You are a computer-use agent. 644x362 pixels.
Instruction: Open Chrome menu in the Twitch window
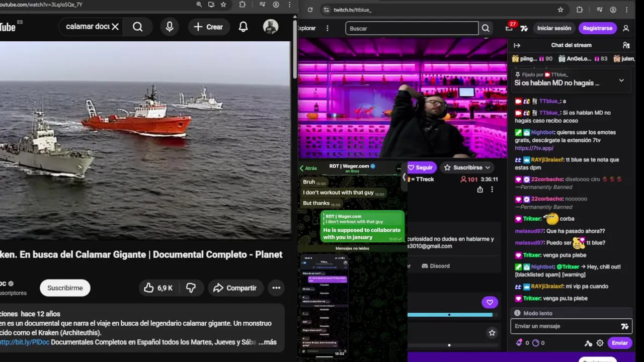coord(627,10)
